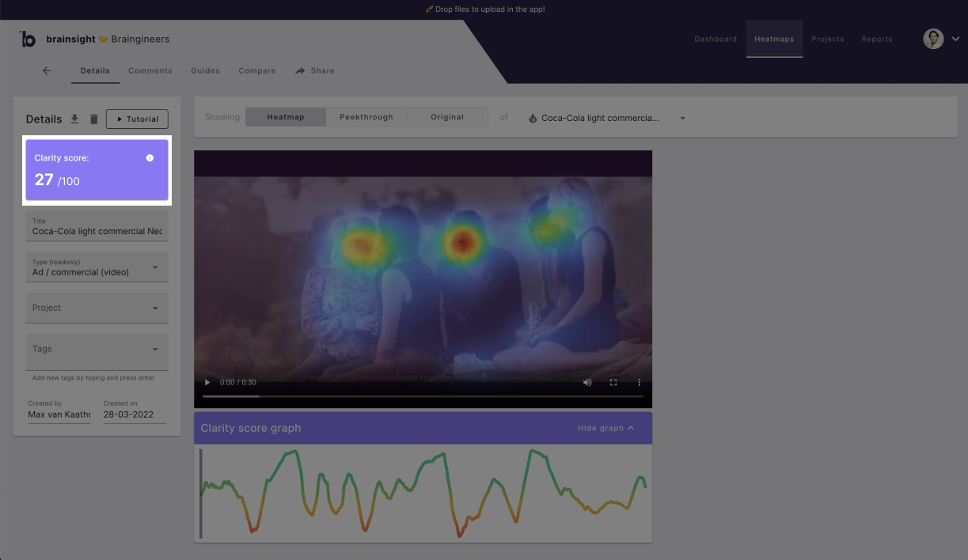Open Coca-Cola light commercial selector dropdown
Image resolution: width=968 pixels, height=560 pixels.
coord(606,118)
